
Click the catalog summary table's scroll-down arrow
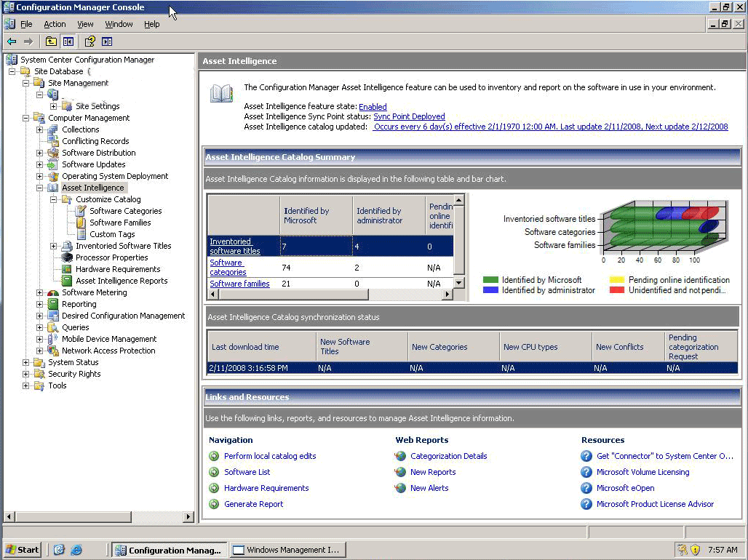coord(458,283)
